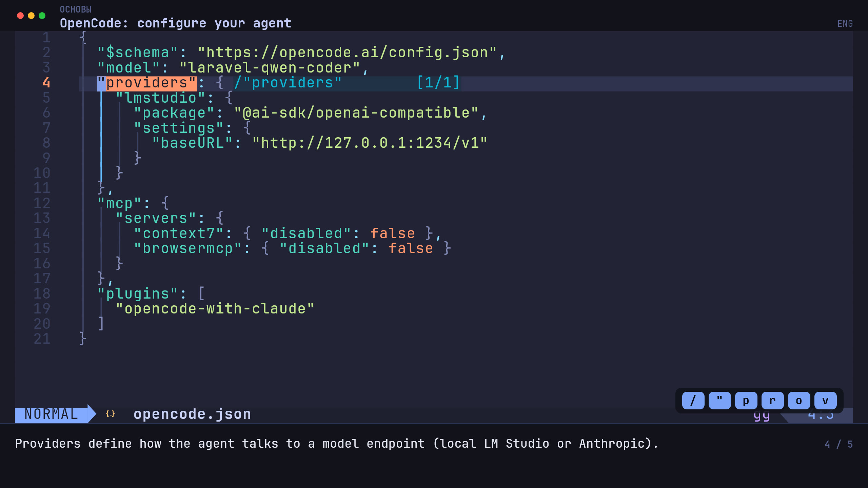The image size is (868, 488).
Task: Click the slash keycap in keystroke overlay
Action: (693, 401)
